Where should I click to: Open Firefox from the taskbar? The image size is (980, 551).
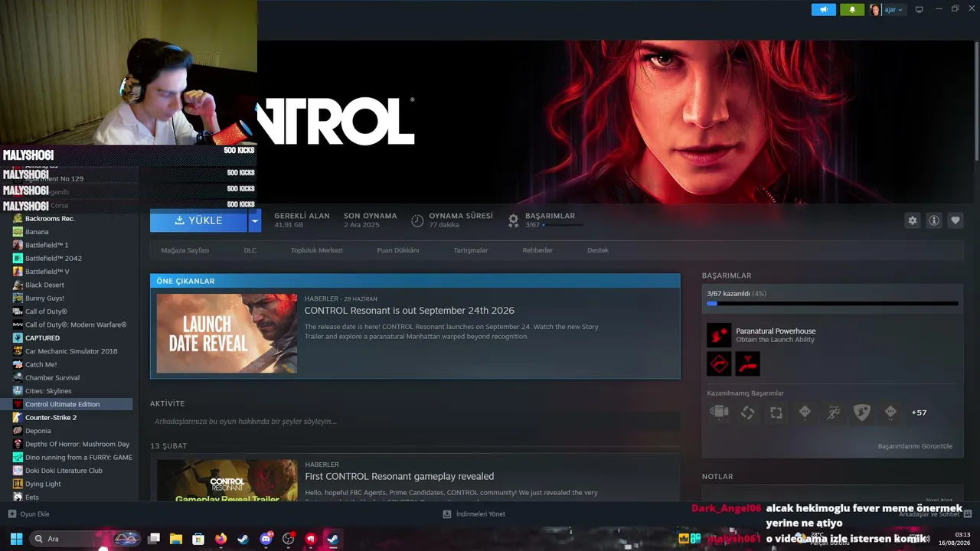tap(220, 539)
